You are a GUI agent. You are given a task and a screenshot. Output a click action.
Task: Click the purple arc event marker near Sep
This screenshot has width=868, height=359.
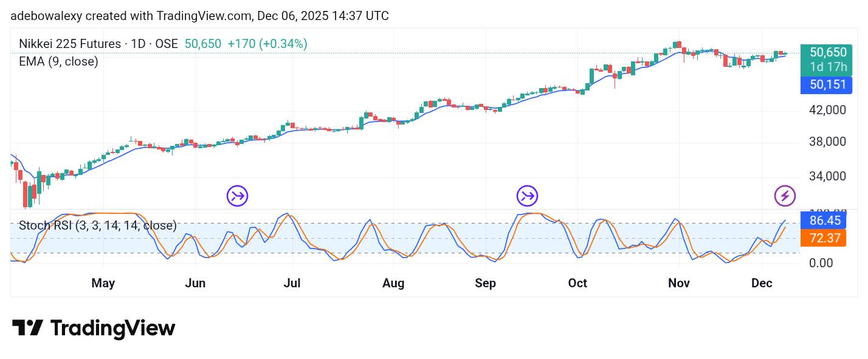526,196
